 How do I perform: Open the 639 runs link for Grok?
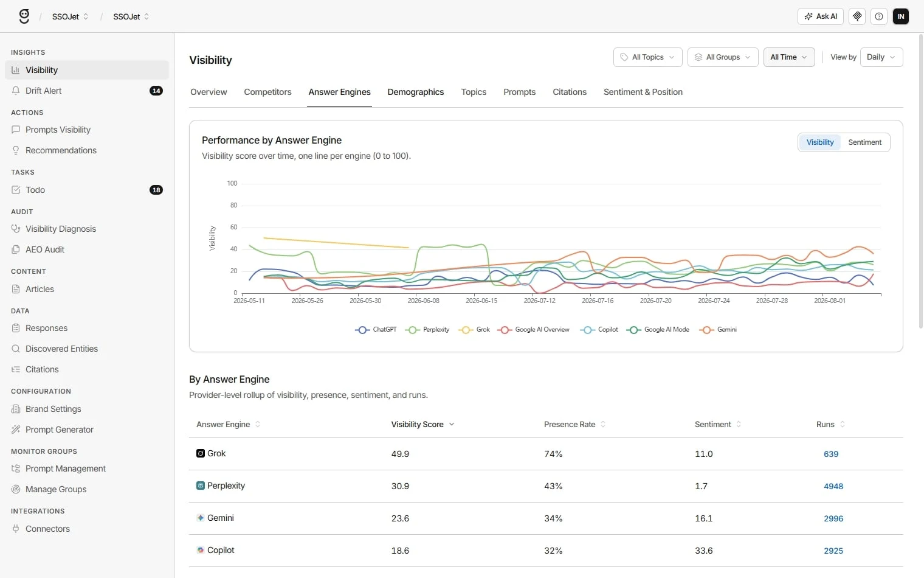point(831,454)
